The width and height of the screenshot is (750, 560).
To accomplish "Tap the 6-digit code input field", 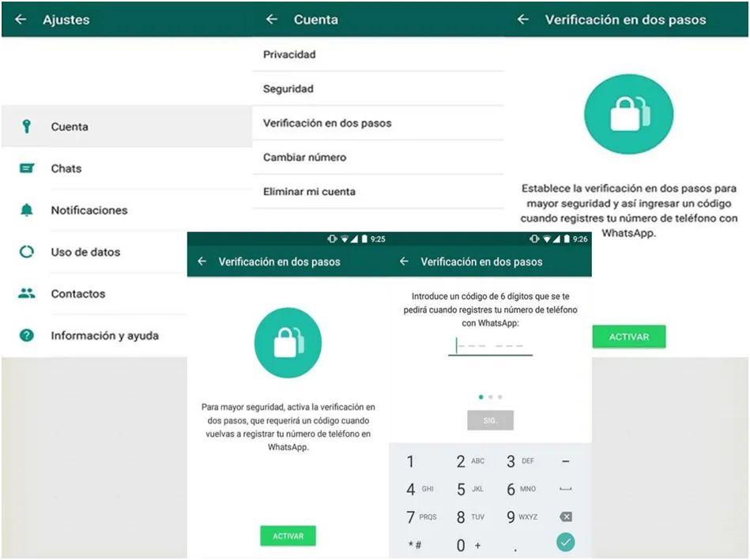I will (x=490, y=346).
